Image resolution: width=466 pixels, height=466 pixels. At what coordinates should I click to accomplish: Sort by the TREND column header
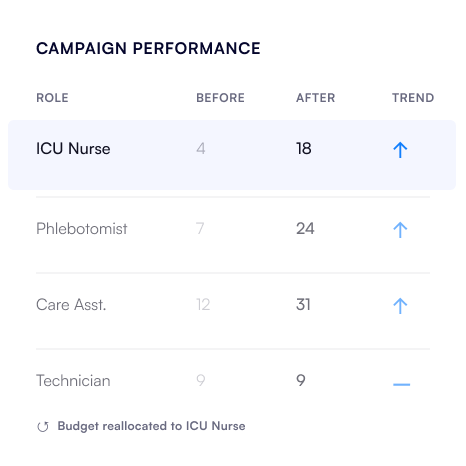click(x=413, y=98)
